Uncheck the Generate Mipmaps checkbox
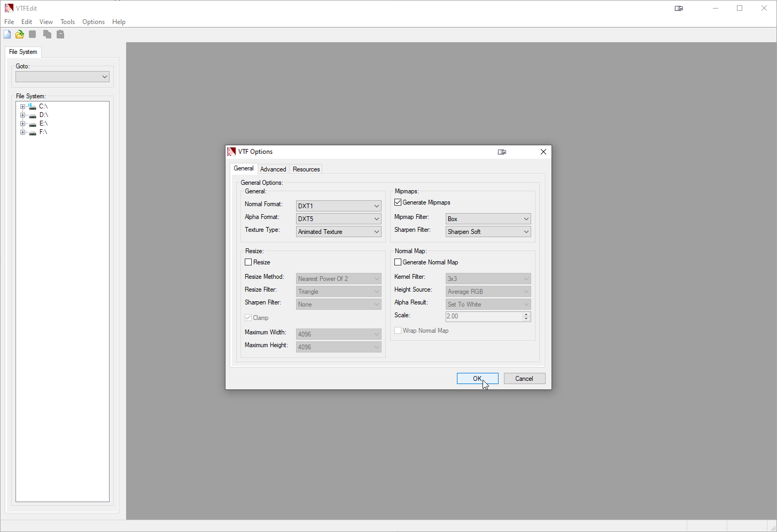 [398, 202]
